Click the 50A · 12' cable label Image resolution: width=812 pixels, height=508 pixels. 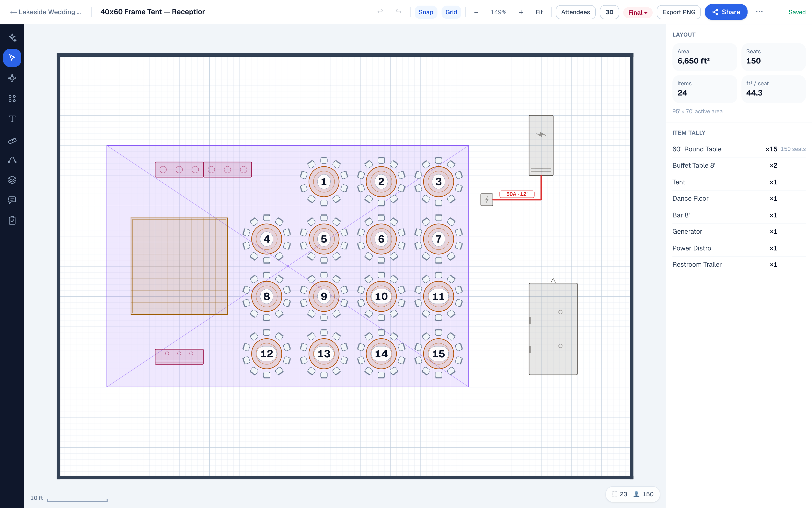tap(517, 194)
